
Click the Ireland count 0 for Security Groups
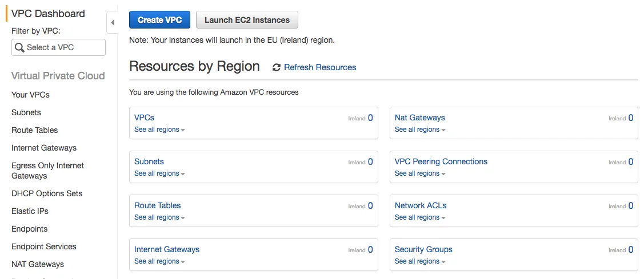(x=631, y=250)
